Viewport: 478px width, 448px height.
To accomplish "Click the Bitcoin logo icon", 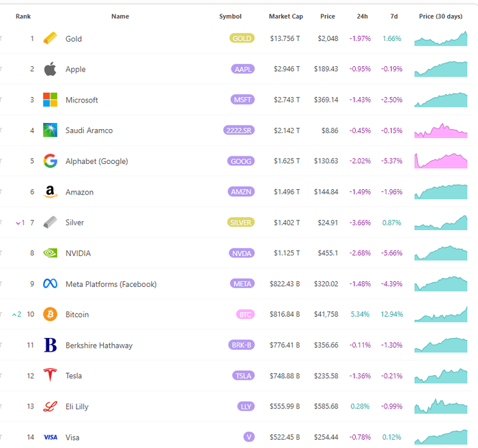I will (x=51, y=314).
